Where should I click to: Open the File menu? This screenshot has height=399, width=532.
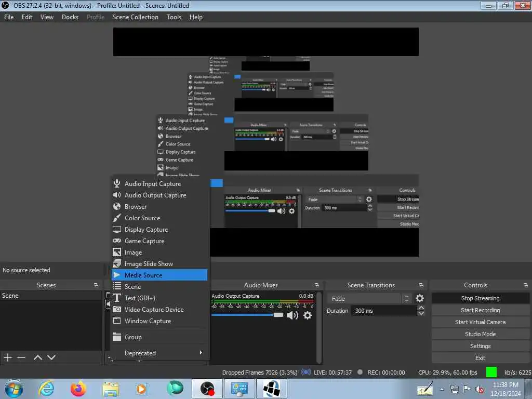(x=9, y=17)
